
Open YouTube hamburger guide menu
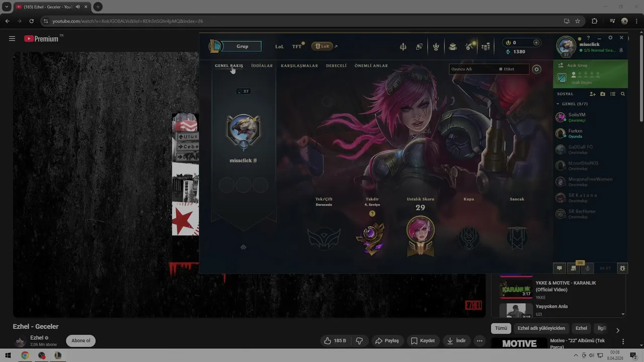(12, 39)
